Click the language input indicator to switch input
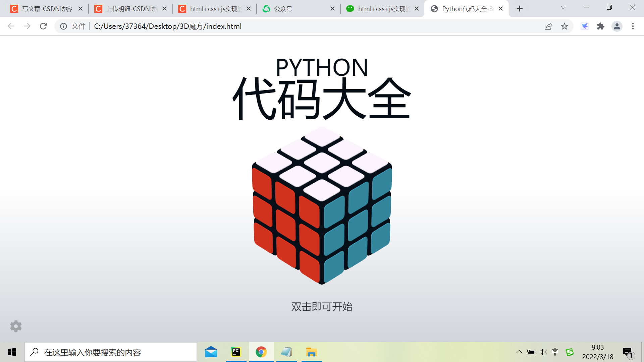Viewport: 644px width, 362px height. click(x=555, y=352)
